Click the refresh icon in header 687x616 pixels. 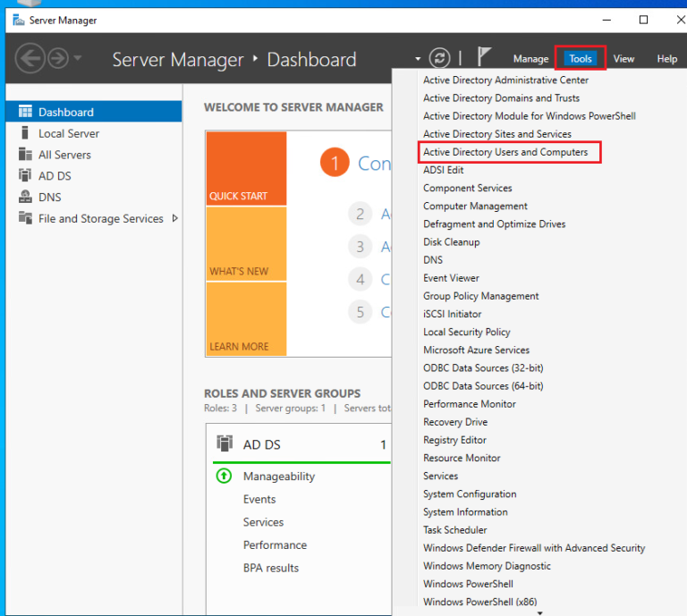[x=439, y=58]
